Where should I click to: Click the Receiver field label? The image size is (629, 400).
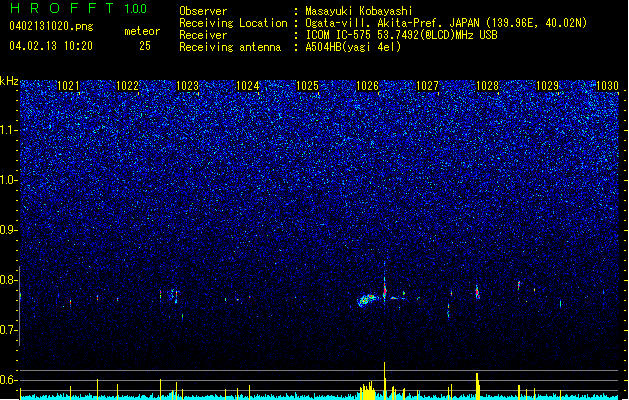tap(203, 35)
